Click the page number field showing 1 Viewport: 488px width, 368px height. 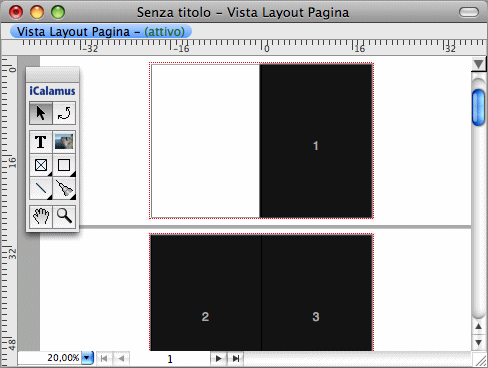point(170,359)
